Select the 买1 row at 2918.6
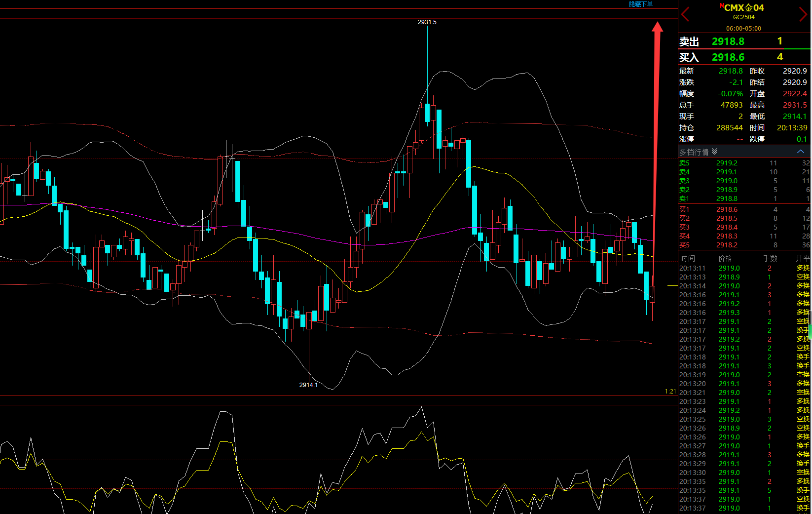The width and height of the screenshot is (812, 514). coord(744,209)
